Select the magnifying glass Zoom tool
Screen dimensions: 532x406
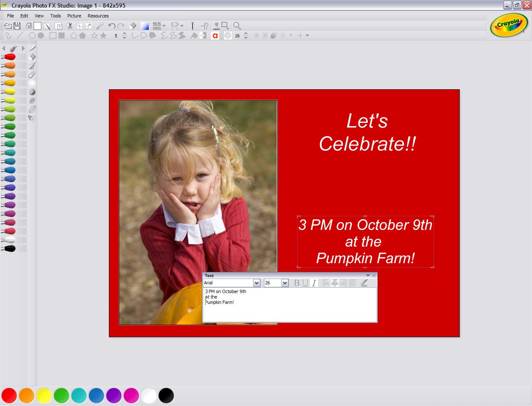tap(237, 26)
